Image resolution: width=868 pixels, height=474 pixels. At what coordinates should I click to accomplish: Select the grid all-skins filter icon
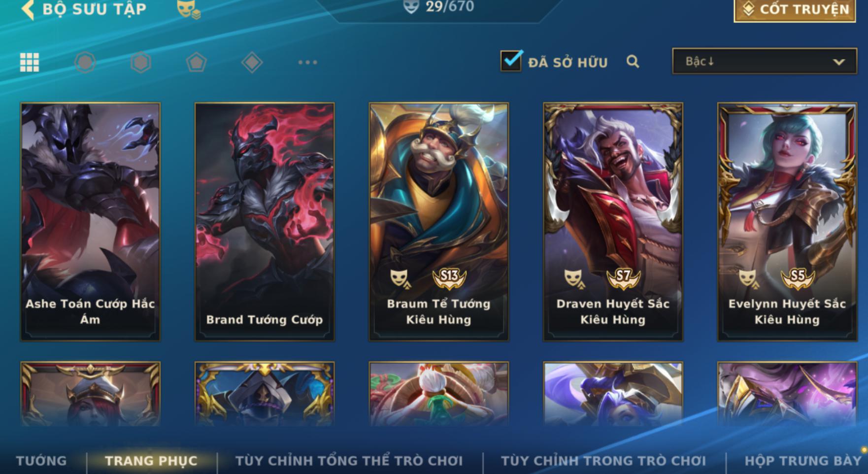click(30, 62)
